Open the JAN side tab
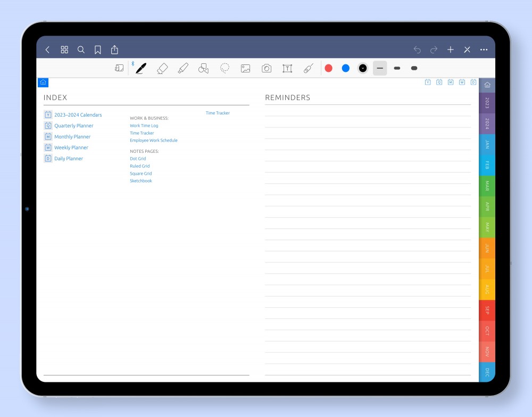532x417 pixels. pyautogui.click(x=487, y=144)
